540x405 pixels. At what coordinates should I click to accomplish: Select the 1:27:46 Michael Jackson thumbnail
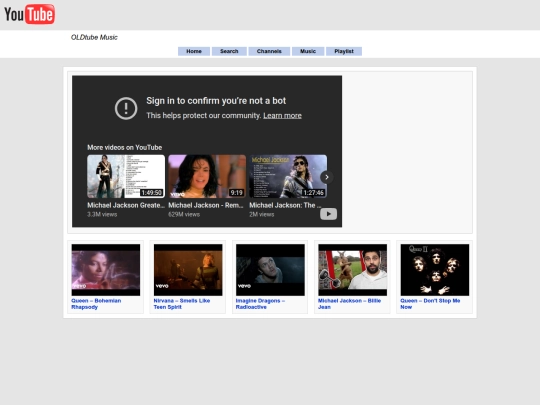pos(288,176)
